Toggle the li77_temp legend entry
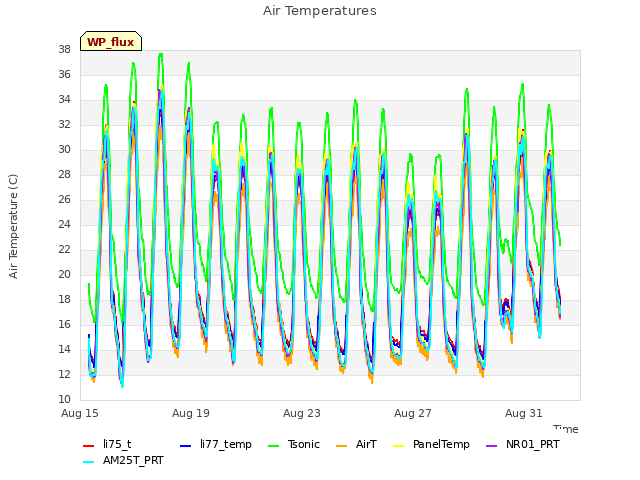640x480 pixels. tap(216, 444)
